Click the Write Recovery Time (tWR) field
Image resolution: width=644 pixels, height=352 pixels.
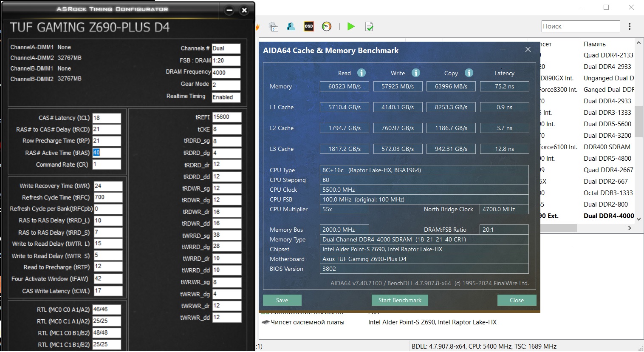point(108,186)
